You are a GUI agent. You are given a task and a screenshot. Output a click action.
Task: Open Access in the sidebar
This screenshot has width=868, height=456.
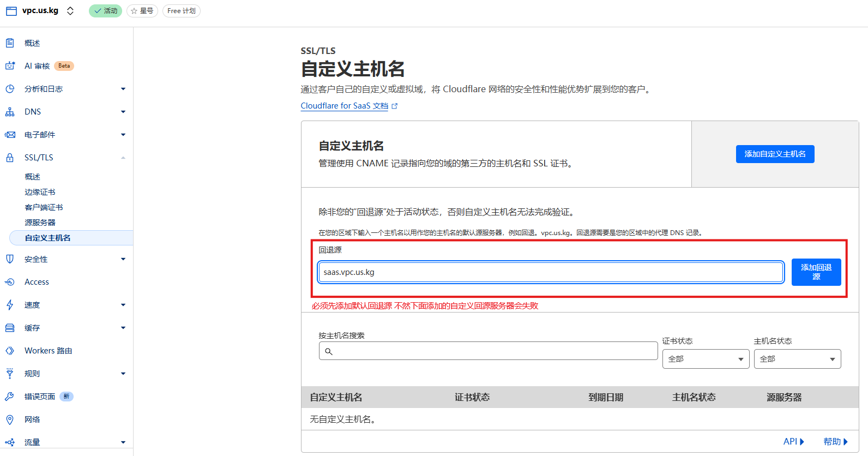point(37,282)
